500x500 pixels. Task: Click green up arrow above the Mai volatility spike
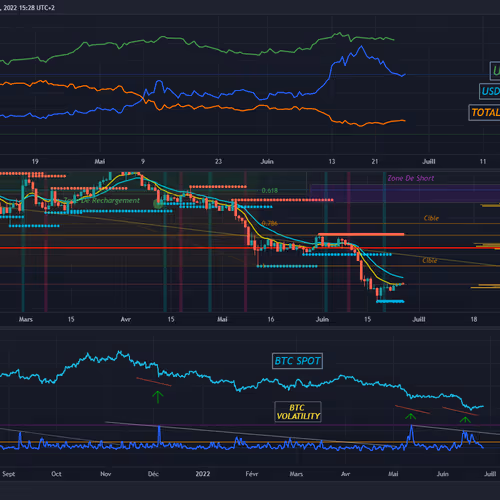(x=410, y=416)
